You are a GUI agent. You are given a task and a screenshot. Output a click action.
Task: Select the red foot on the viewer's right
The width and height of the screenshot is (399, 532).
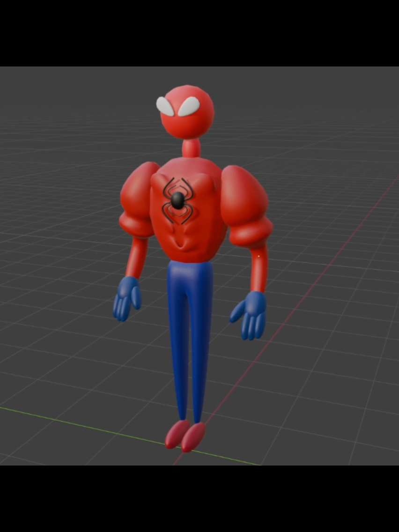pyautogui.click(x=193, y=437)
